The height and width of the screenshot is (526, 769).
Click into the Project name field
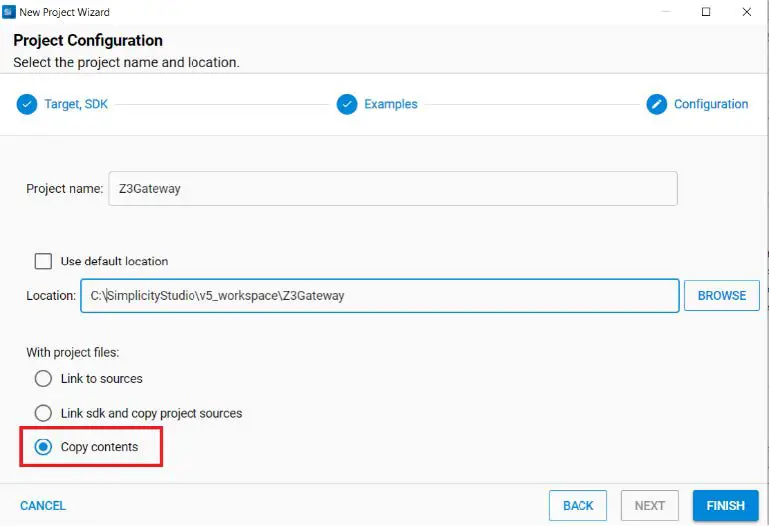[393, 189]
